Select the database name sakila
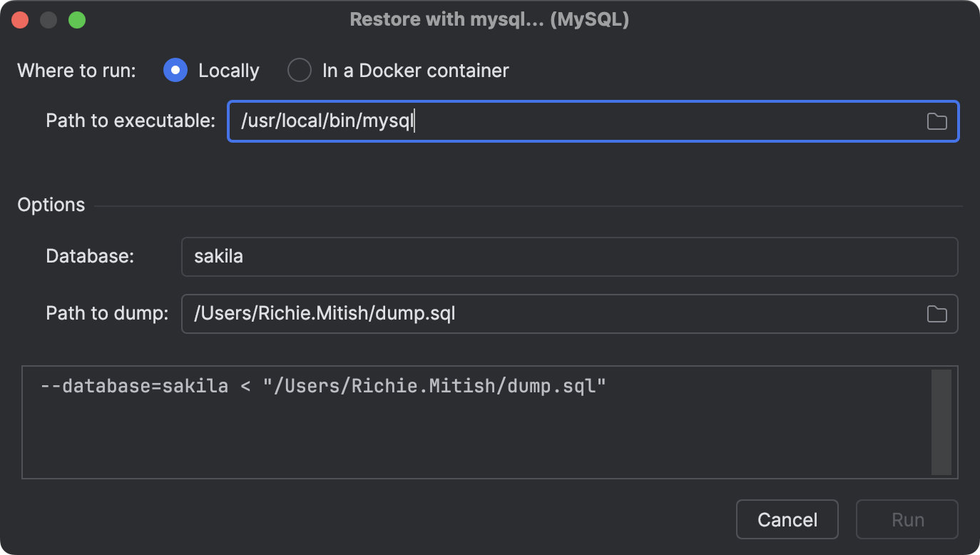The width and height of the screenshot is (980, 555). 218,256
